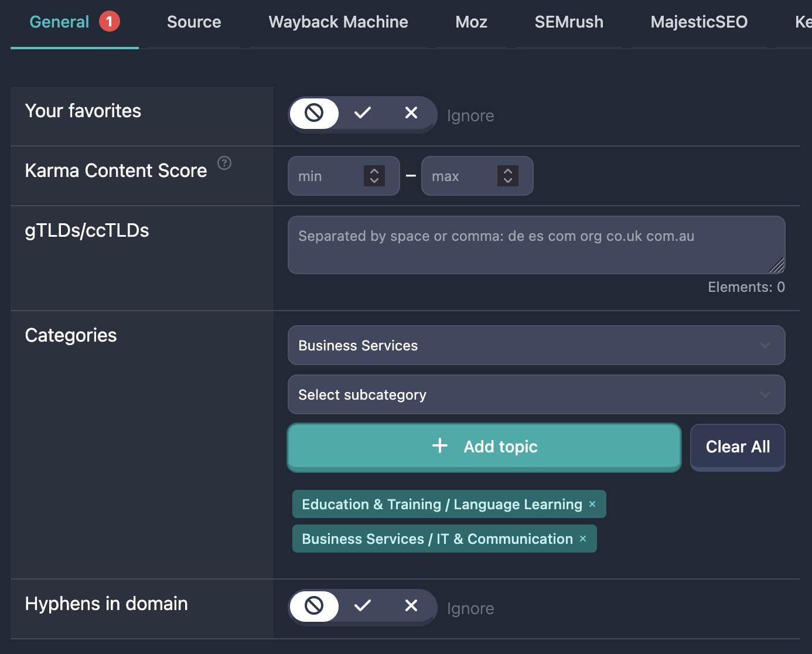The width and height of the screenshot is (812, 654).
Task: Remove the Business Services / IT & Communication topic
Action: coord(582,539)
